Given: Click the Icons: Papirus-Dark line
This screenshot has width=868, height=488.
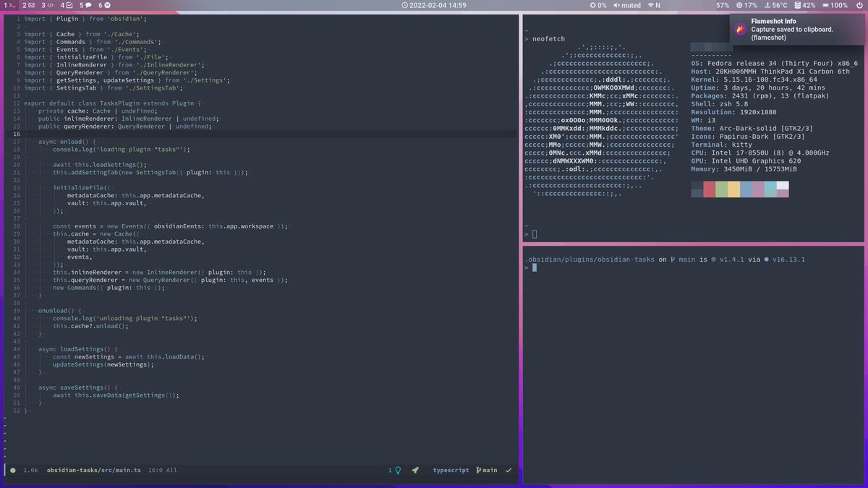Looking at the screenshot, I should tap(747, 136).
